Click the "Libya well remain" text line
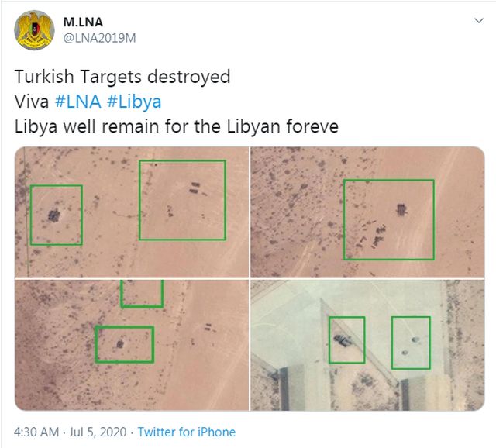Viewport: 496px width, 448px height. coord(177,126)
